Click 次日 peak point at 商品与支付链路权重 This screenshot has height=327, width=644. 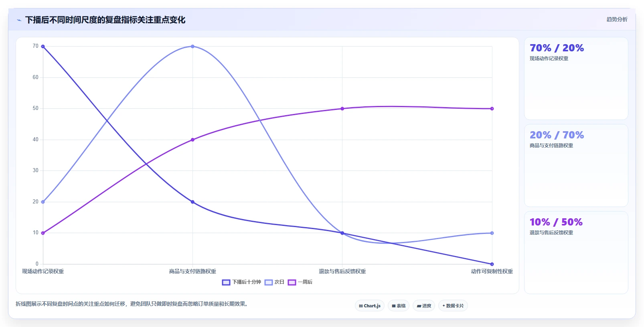[192, 47]
